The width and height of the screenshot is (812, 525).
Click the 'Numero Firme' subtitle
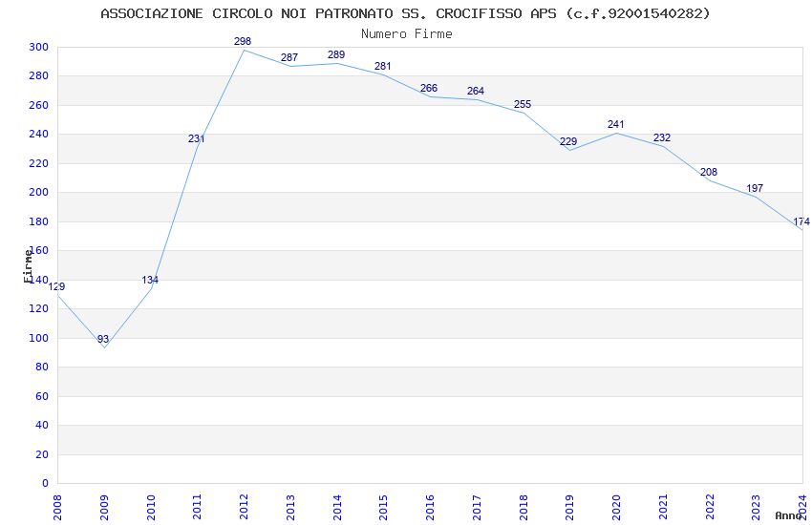click(407, 33)
